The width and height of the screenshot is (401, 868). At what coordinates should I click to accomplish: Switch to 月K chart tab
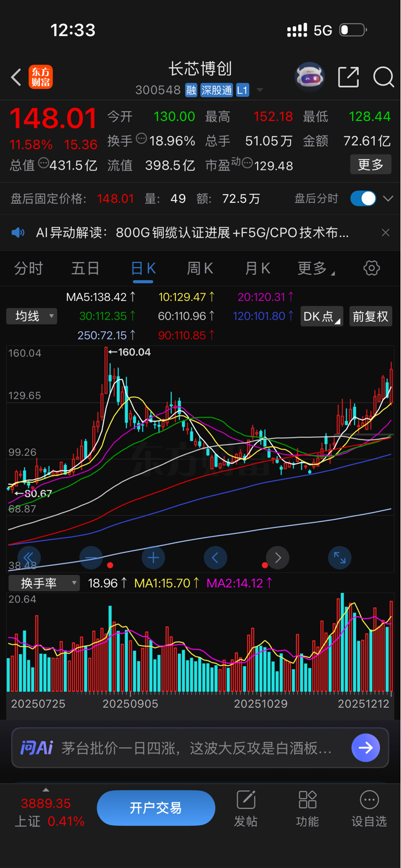pos(258,268)
